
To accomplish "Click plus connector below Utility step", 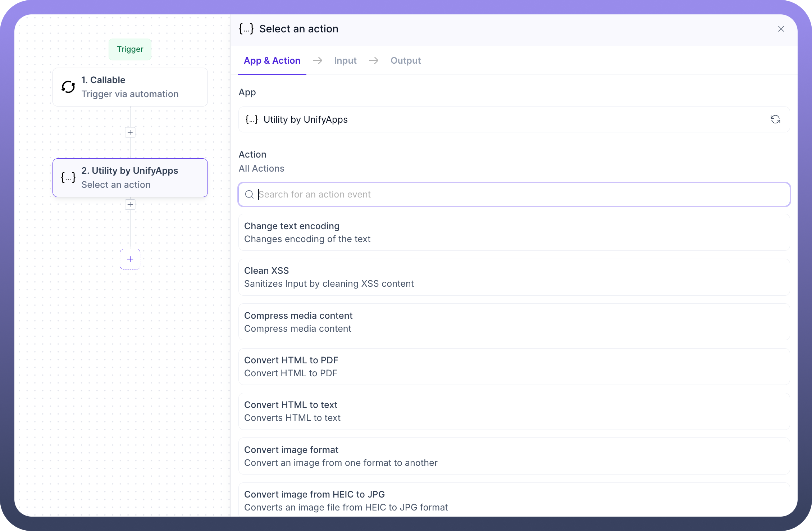I will 130,205.
